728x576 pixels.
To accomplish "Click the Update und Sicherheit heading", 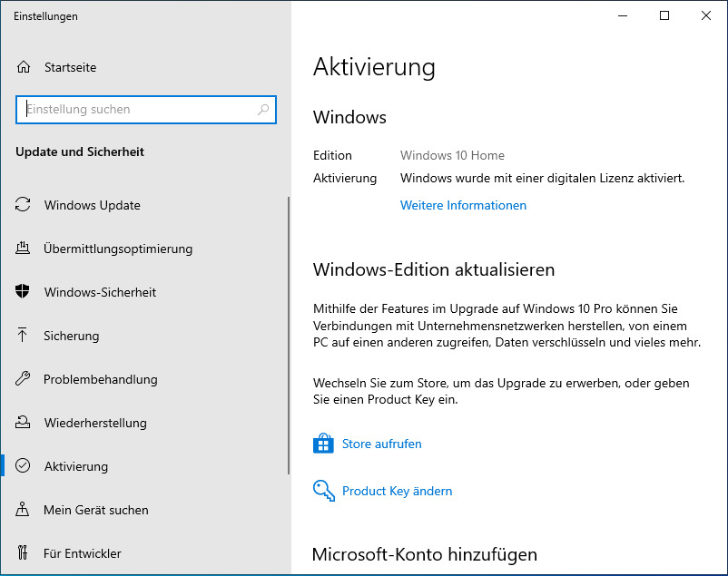I will [x=80, y=151].
